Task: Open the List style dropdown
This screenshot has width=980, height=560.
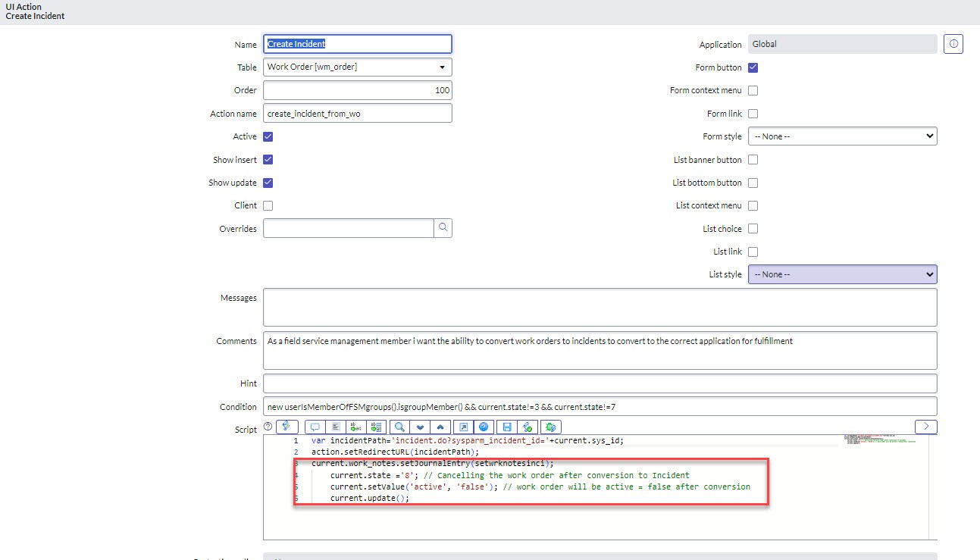Action: [843, 274]
